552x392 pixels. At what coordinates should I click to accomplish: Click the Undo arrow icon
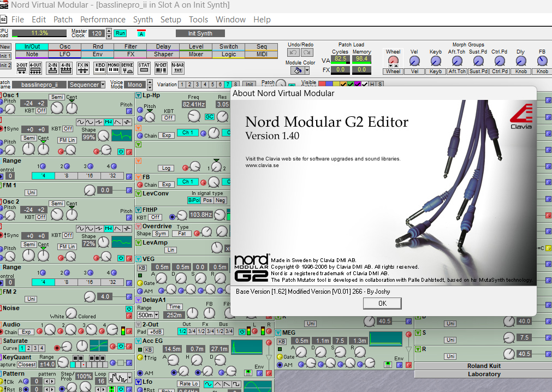[x=293, y=52]
